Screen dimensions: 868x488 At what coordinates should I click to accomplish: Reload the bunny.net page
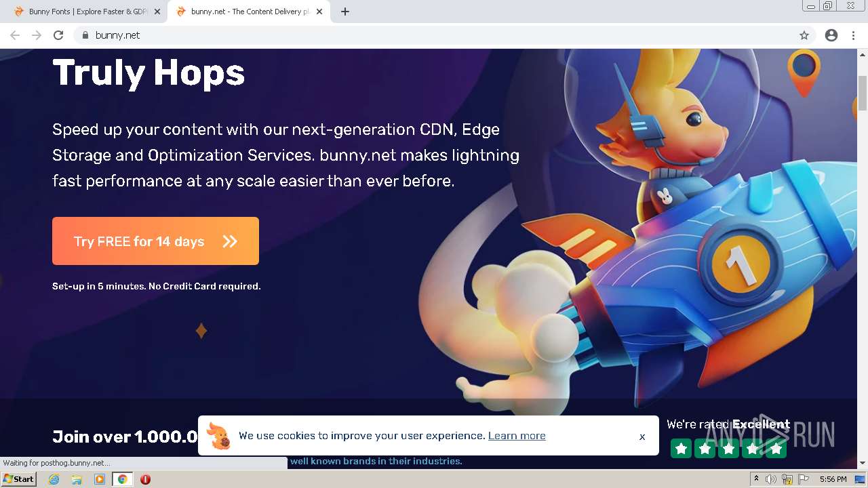click(58, 35)
